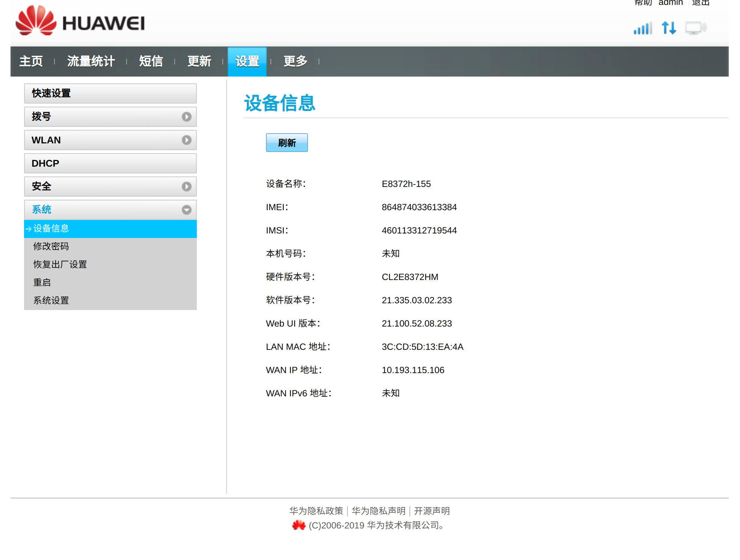Select 修改密码 in the system submenu
The image size is (740, 560).
51,247
